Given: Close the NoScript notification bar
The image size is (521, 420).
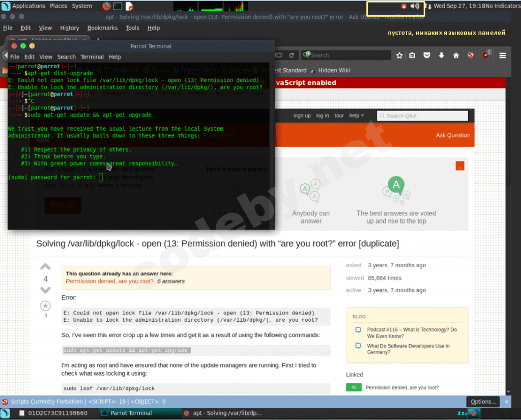Looking at the screenshot, I should [506, 402].
